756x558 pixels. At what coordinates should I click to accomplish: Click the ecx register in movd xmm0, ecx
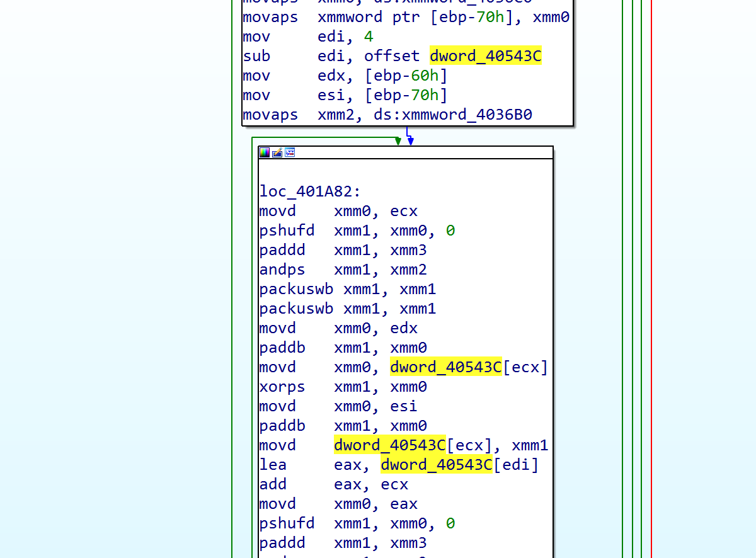pyautogui.click(x=404, y=210)
